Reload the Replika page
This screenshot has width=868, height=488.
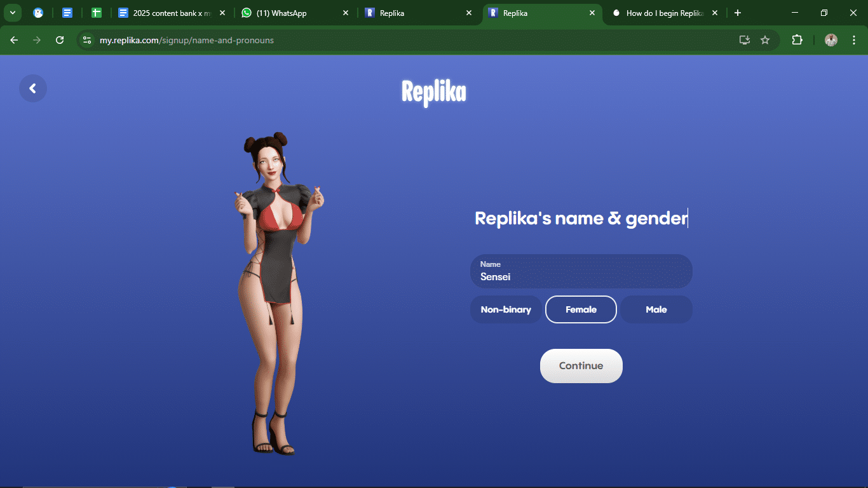[60, 40]
